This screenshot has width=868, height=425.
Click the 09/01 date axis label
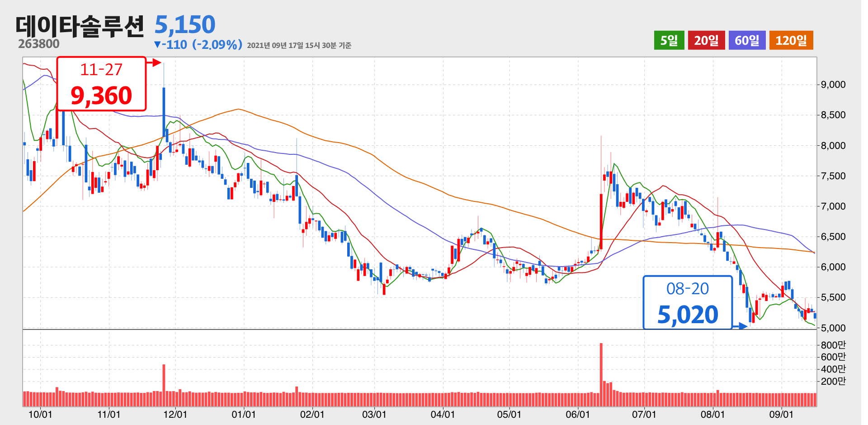[x=781, y=414]
